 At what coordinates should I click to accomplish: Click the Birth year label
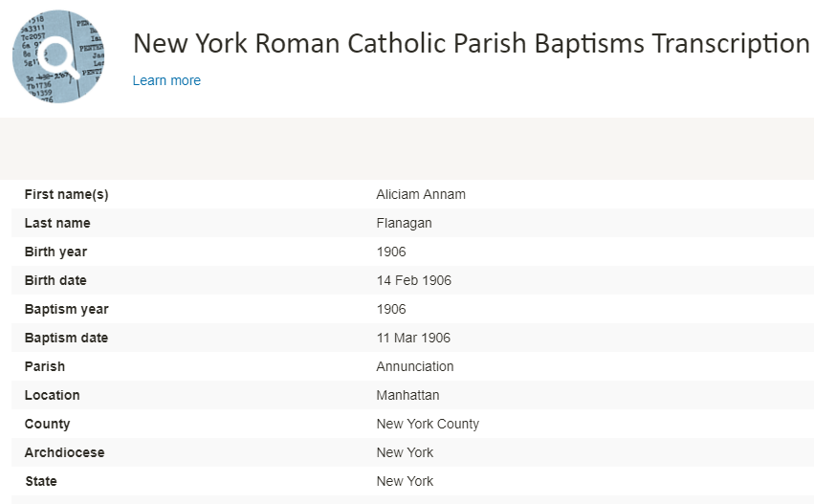tap(55, 252)
